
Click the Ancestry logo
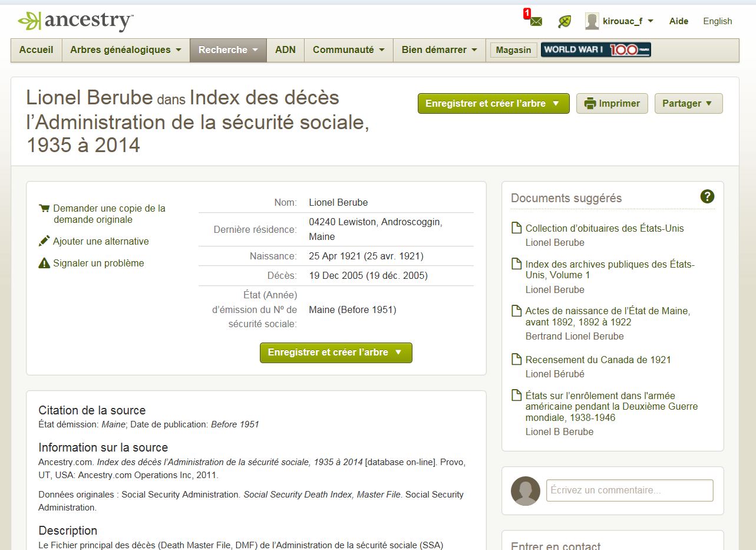[x=75, y=21]
